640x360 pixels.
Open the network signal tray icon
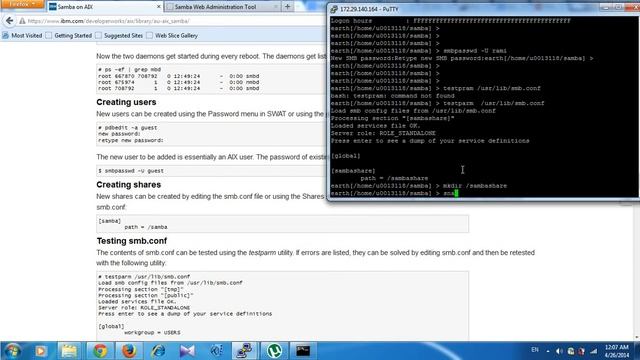593,351
